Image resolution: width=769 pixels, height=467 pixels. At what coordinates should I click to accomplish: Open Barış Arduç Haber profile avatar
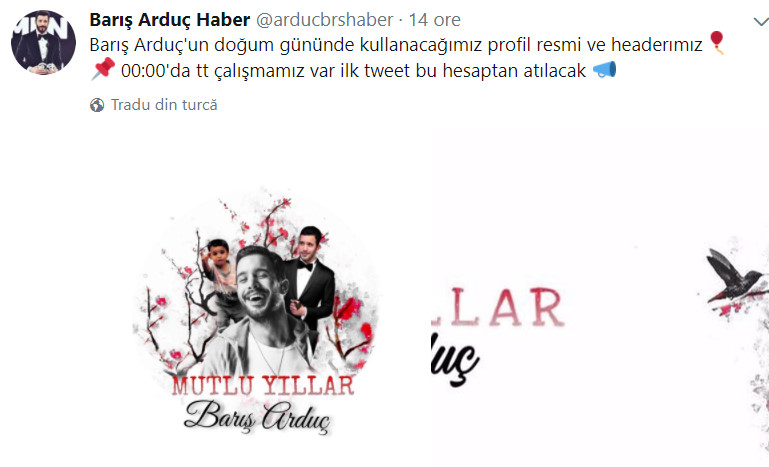click(x=43, y=42)
